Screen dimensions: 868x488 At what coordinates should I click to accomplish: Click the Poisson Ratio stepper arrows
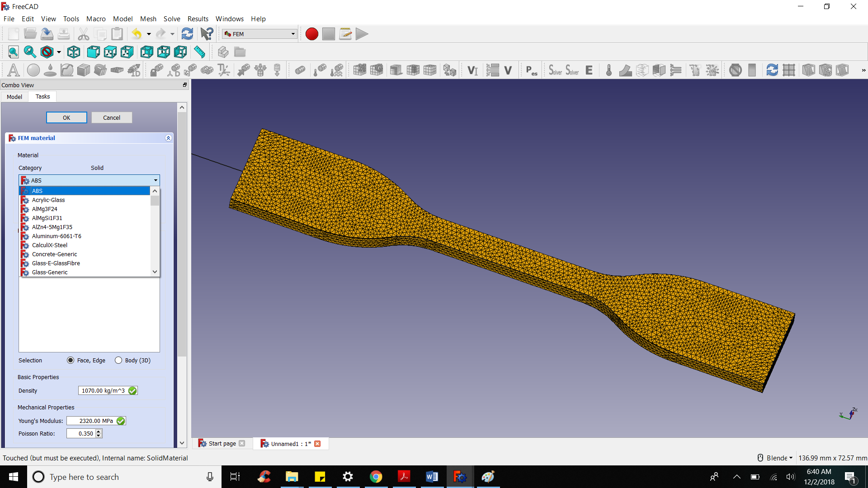(99, 433)
